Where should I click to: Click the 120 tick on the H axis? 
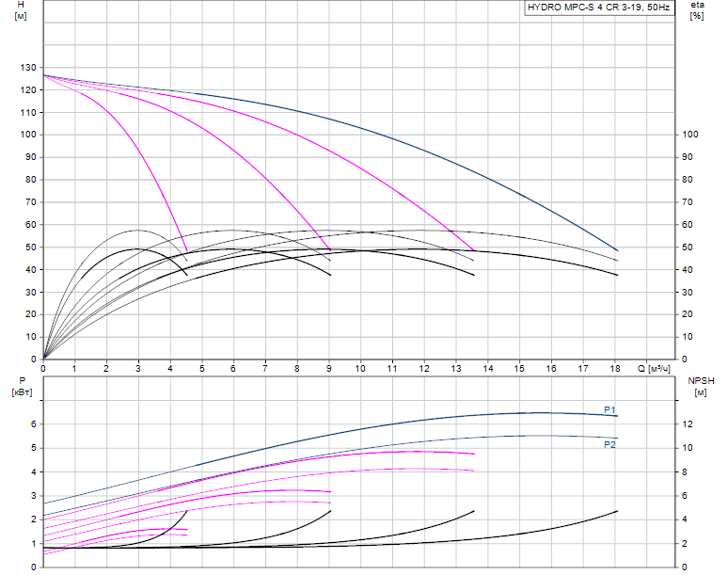point(25,90)
